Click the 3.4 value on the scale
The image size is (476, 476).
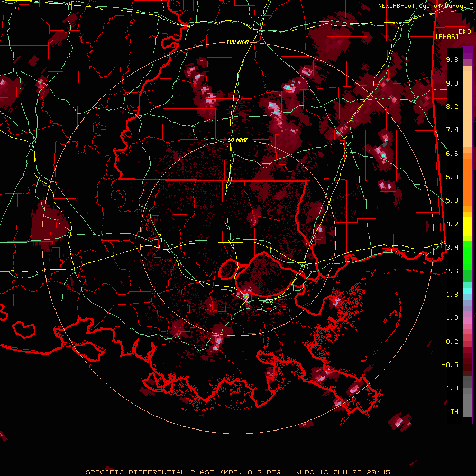tap(452, 248)
